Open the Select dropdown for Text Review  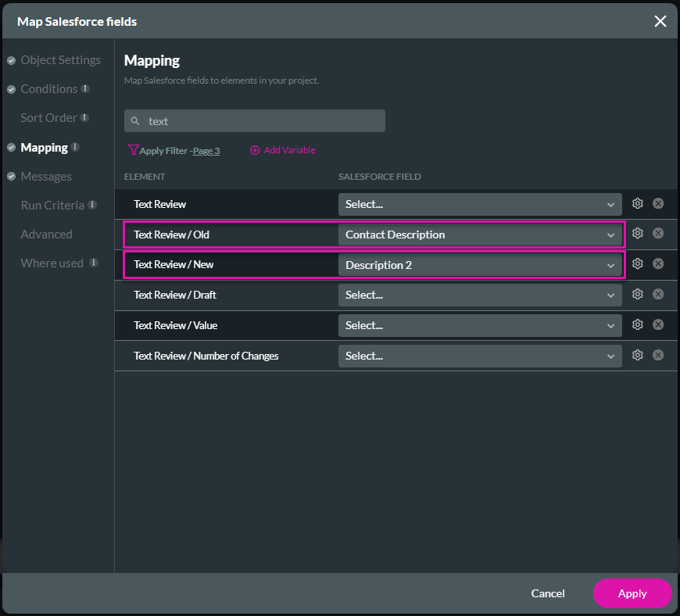[479, 203]
